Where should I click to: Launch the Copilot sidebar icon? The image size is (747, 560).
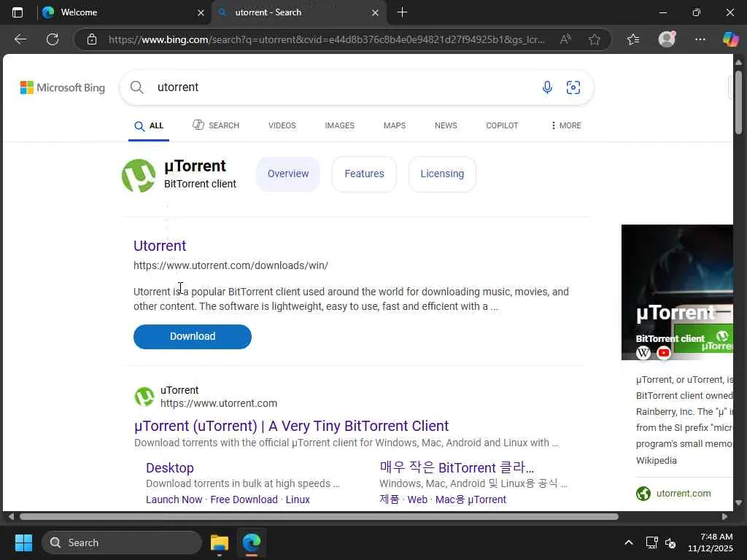730,39
